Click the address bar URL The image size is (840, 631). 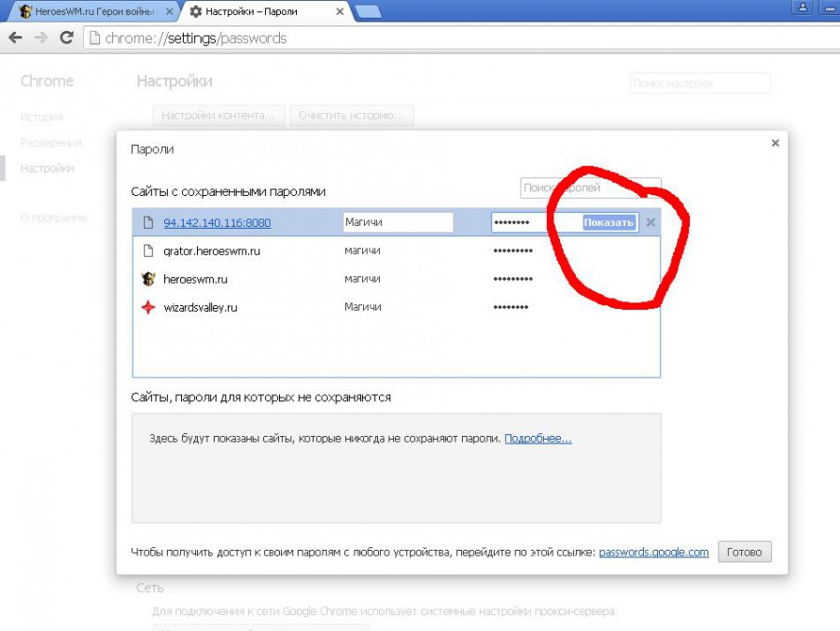[196, 38]
